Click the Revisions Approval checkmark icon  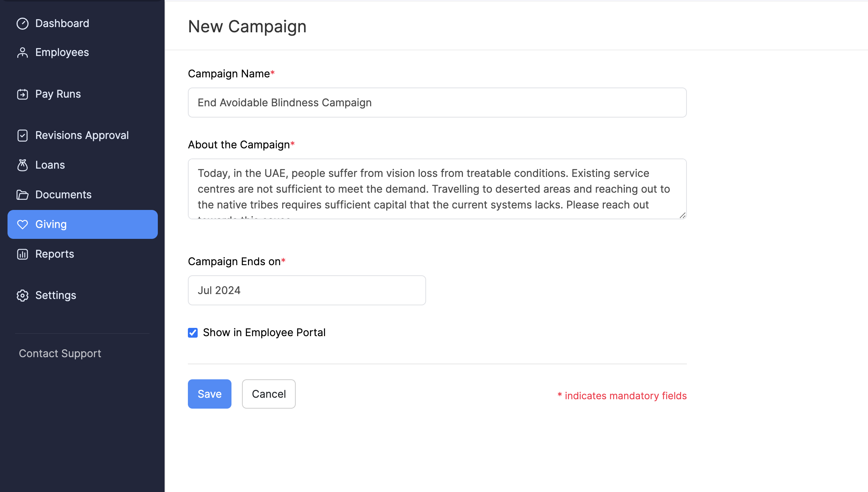tap(23, 136)
